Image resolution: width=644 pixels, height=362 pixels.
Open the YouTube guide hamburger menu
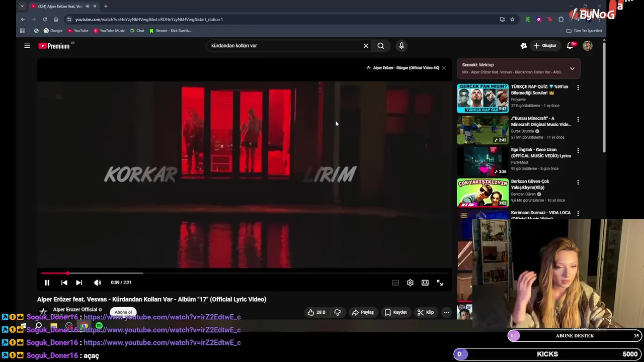27,46
